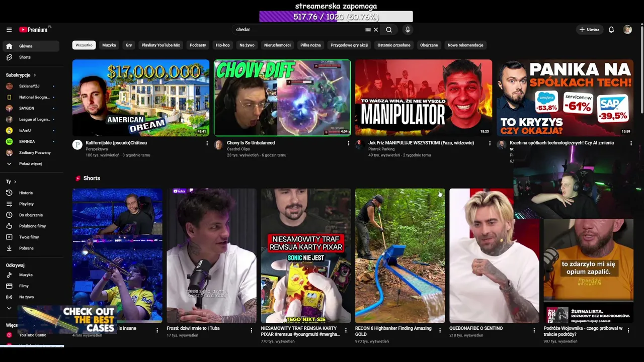The width and height of the screenshot is (644, 362).
Task: Open options for Krach na spółkach video
Action: tap(631, 143)
